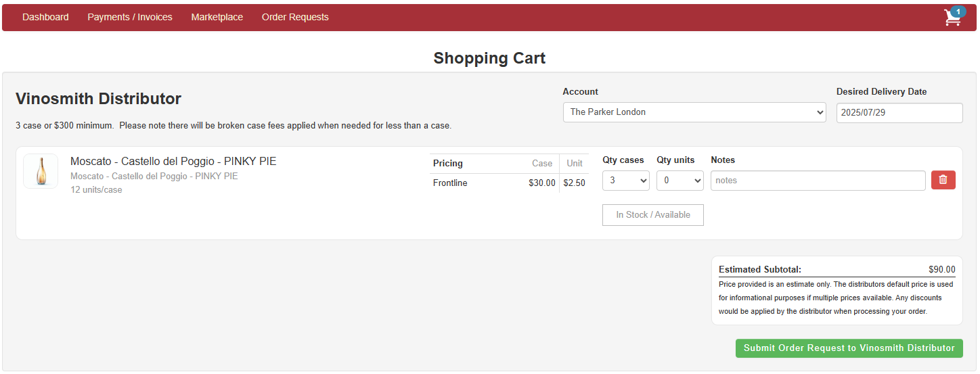Click the $30.00 case price
The width and height of the screenshot is (980, 374).
(x=542, y=183)
